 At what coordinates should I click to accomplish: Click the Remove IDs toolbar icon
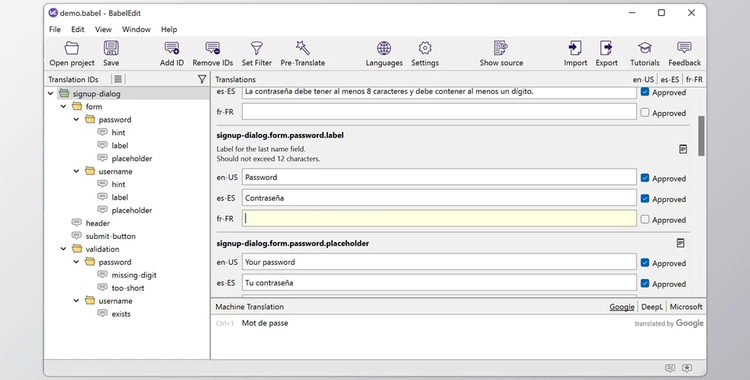click(x=212, y=48)
